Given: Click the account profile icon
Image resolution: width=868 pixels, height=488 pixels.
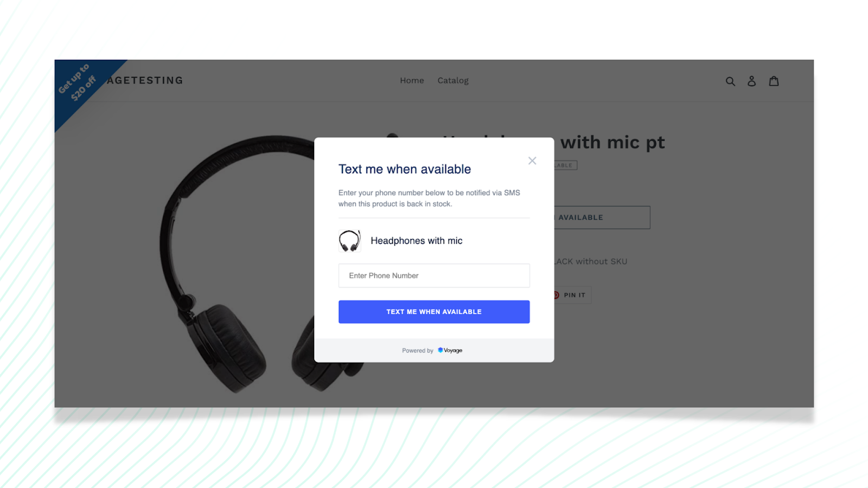Looking at the screenshot, I should coord(751,81).
